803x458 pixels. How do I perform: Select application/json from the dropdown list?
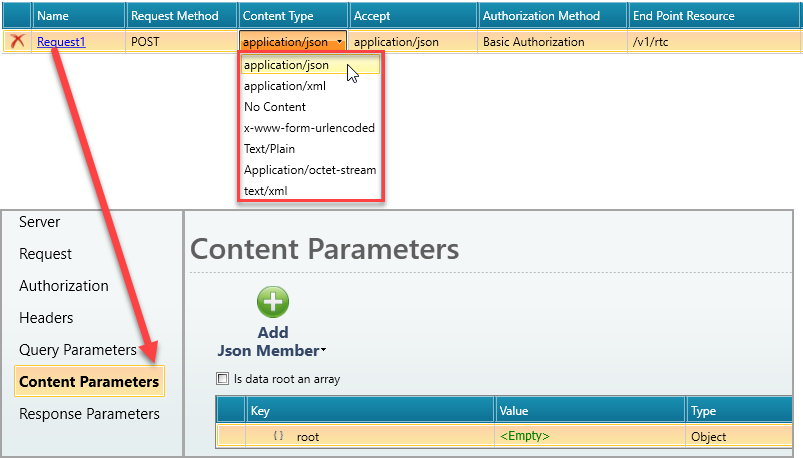click(286, 65)
